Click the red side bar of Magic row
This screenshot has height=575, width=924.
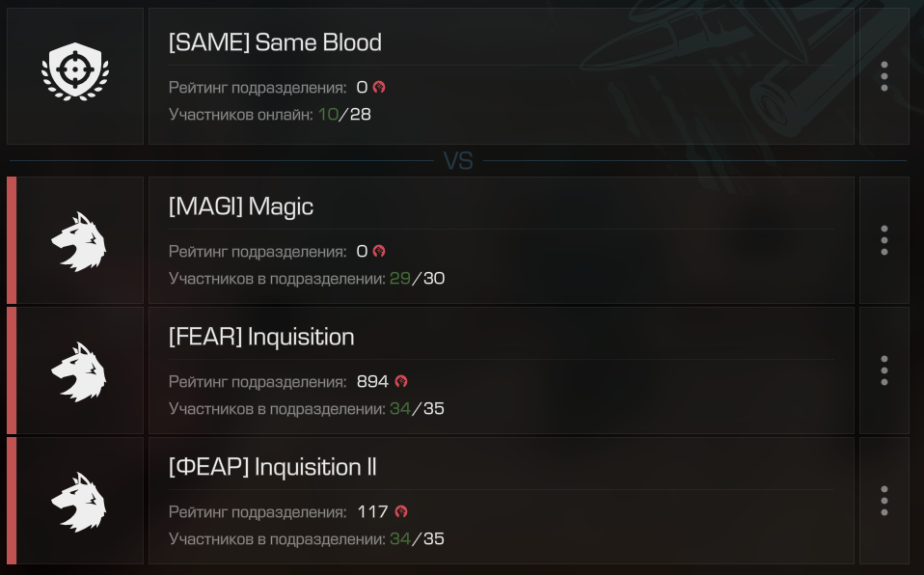tap(12, 240)
